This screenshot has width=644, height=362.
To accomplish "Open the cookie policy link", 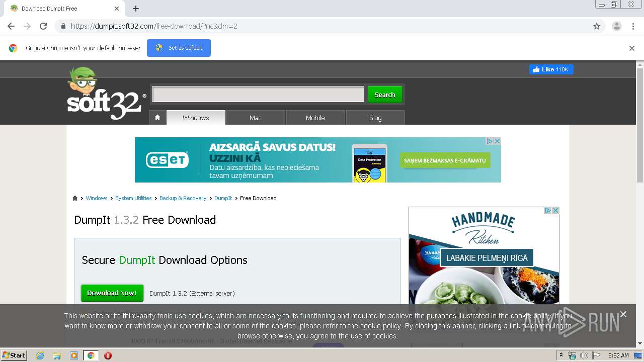I will tap(380, 326).
